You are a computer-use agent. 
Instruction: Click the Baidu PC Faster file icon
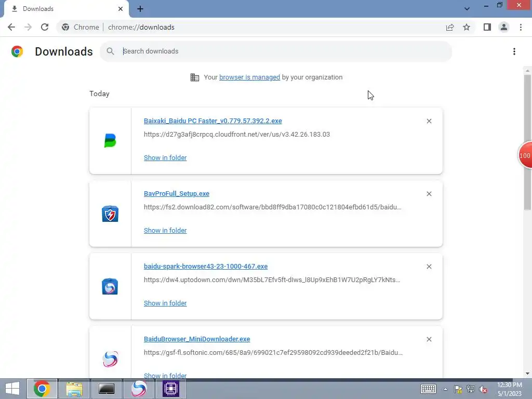tap(110, 140)
